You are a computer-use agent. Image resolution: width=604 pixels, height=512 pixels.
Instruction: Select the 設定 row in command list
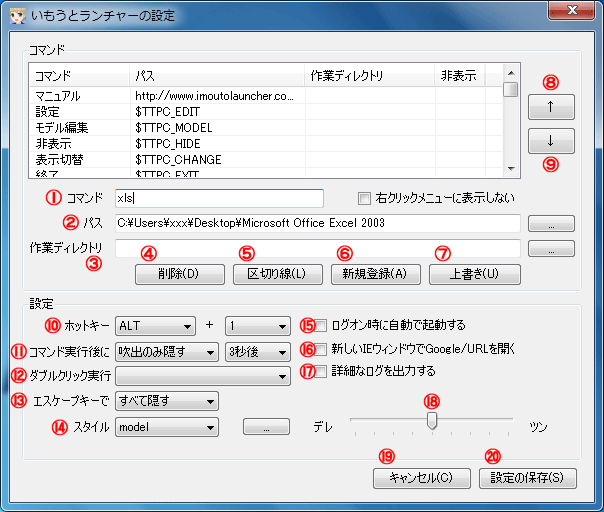[x=266, y=112]
